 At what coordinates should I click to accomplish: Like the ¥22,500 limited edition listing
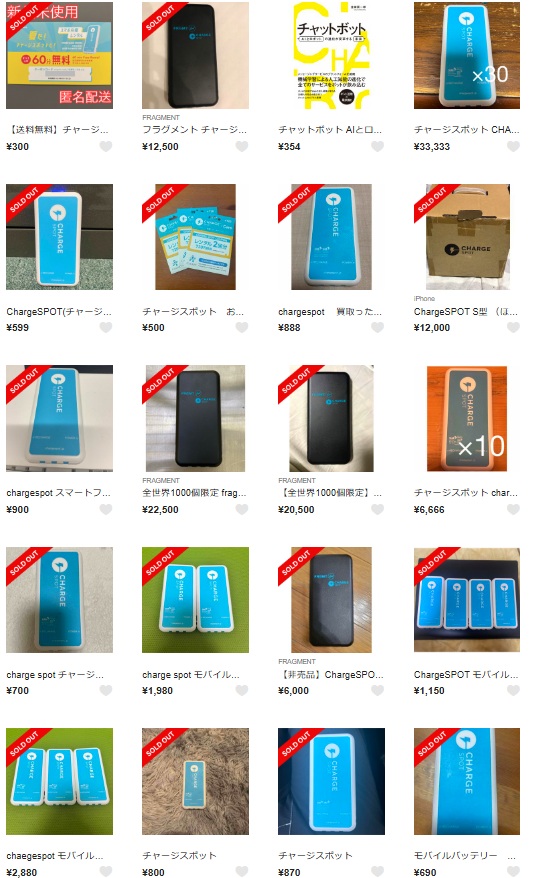tap(242, 510)
